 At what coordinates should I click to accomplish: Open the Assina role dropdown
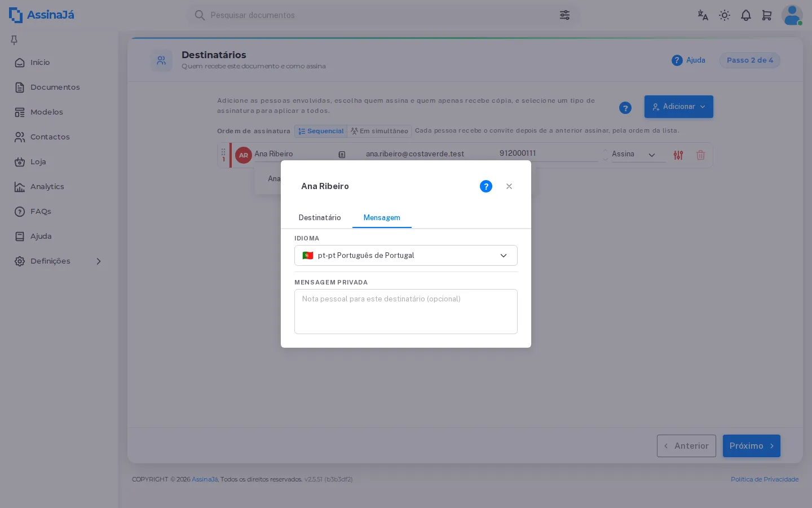tap(639, 154)
